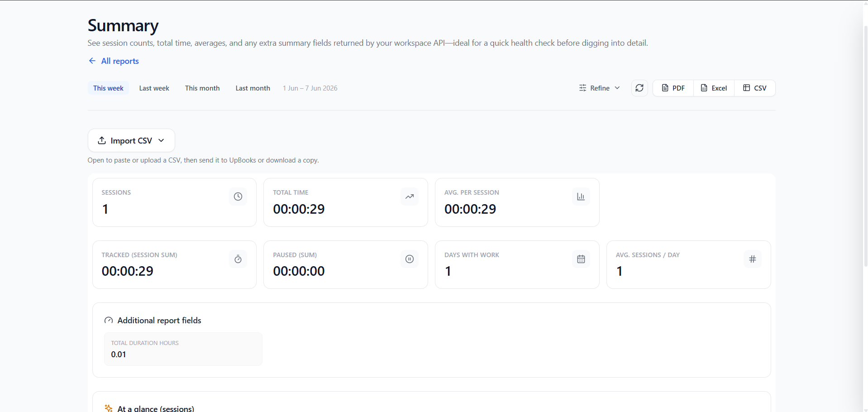Switch to Last month range

[x=253, y=88]
